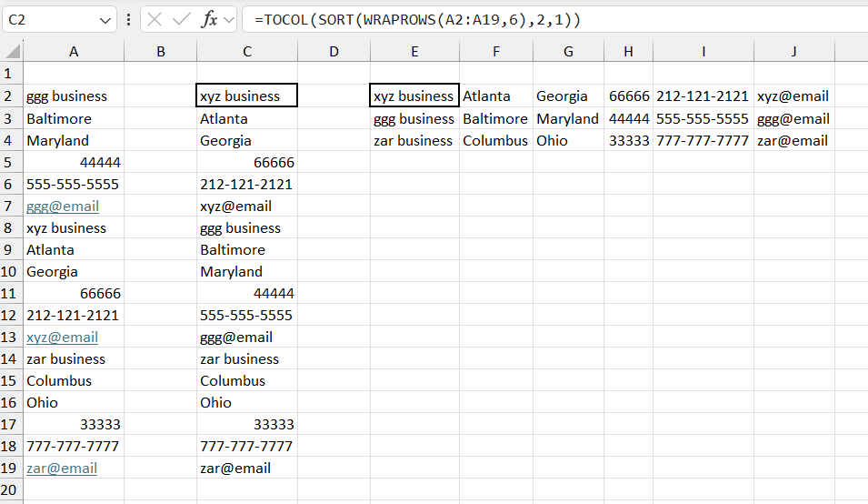Click cell A4 'Maryland'
The width and height of the screenshot is (868, 504).
point(74,141)
